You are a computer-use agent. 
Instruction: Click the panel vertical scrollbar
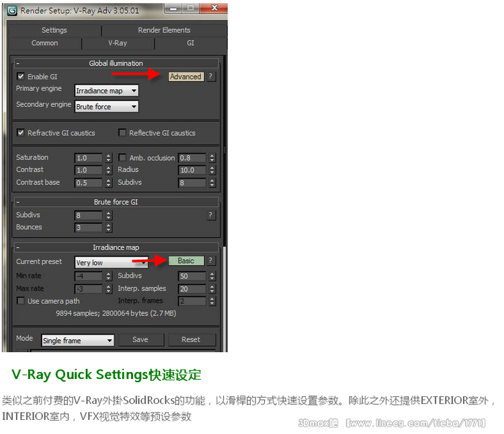click(x=224, y=204)
